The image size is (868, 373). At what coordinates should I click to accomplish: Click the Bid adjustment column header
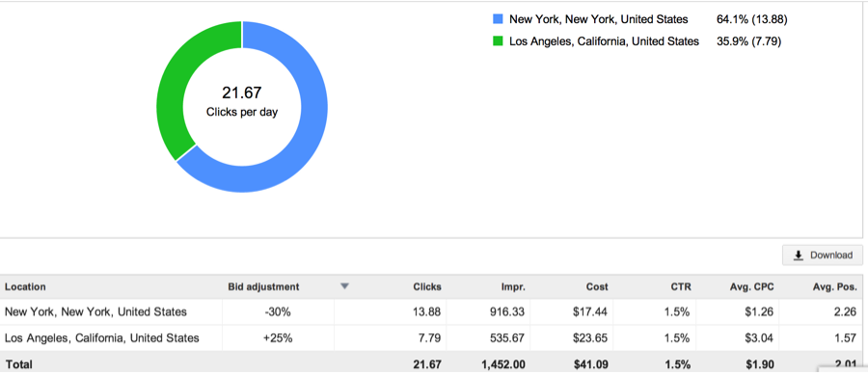pos(263,286)
